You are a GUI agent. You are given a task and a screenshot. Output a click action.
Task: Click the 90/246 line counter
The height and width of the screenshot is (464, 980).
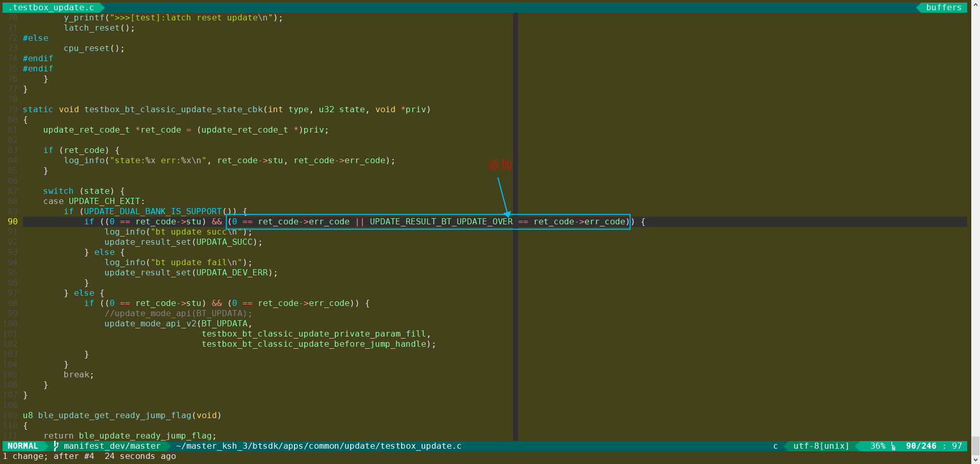click(921, 446)
